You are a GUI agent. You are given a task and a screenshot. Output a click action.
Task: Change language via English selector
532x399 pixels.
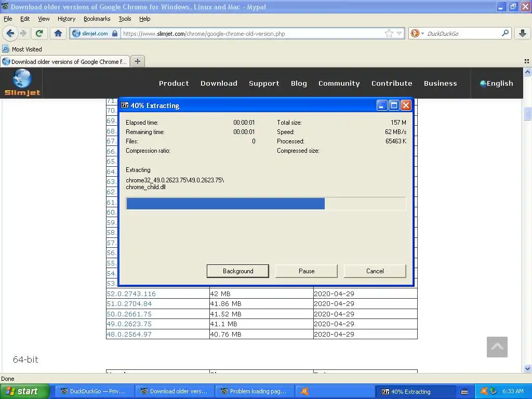(x=496, y=83)
